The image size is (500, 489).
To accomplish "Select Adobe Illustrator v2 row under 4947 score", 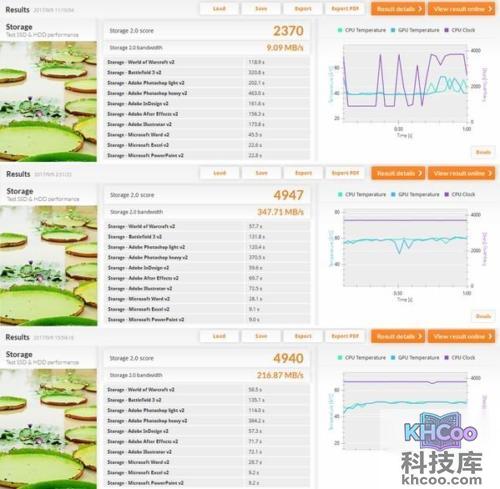I will click(207, 288).
